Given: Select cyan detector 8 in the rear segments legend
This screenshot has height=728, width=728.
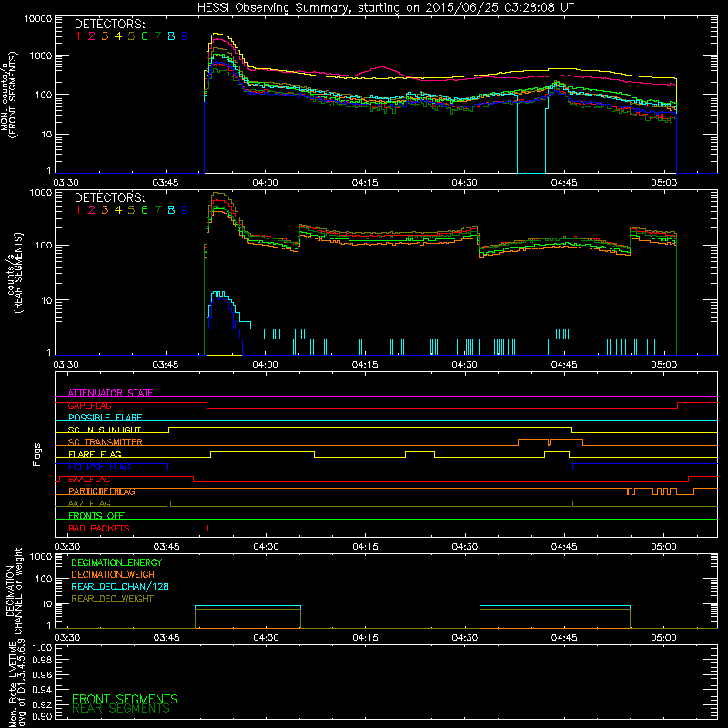Looking at the screenshot, I should click(x=171, y=210).
